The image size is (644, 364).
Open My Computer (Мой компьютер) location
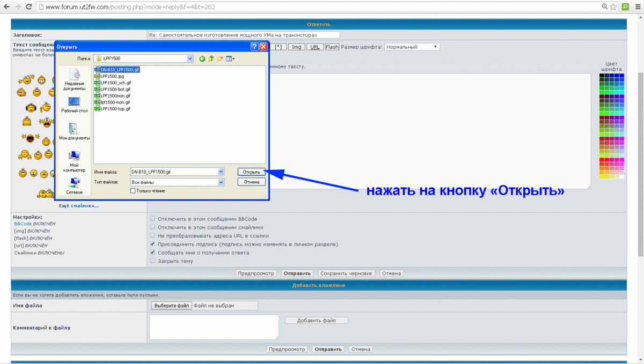point(74,160)
